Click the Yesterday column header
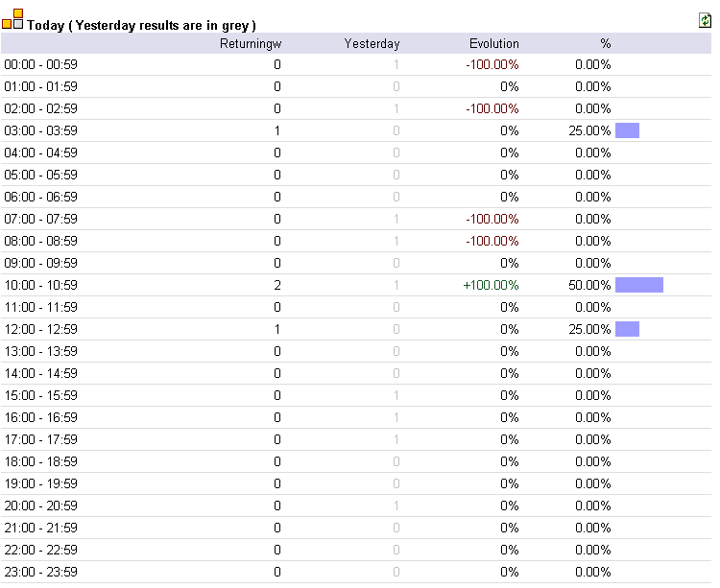 pos(372,43)
